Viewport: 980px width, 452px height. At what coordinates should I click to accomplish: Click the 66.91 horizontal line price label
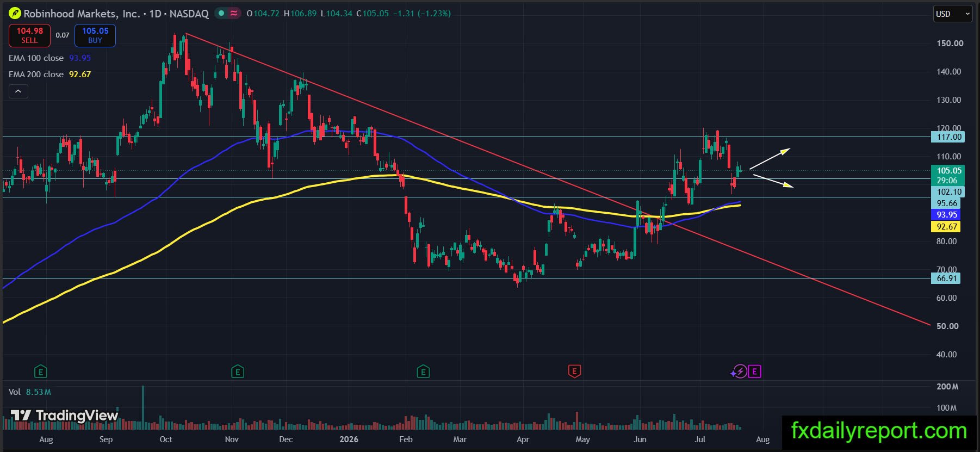[946, 278]
